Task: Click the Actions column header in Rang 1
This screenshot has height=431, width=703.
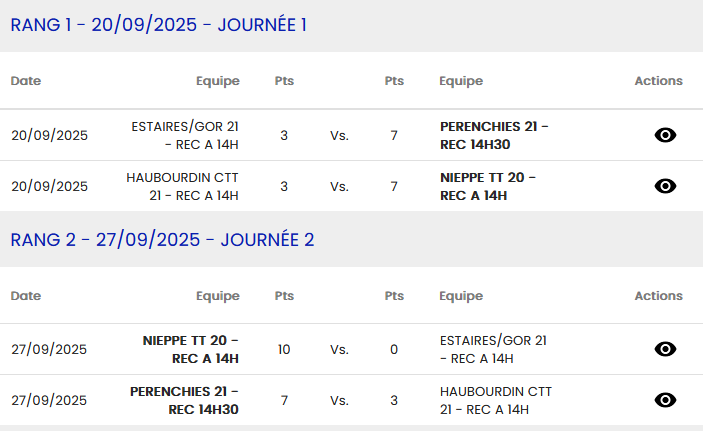Action: 658,81
